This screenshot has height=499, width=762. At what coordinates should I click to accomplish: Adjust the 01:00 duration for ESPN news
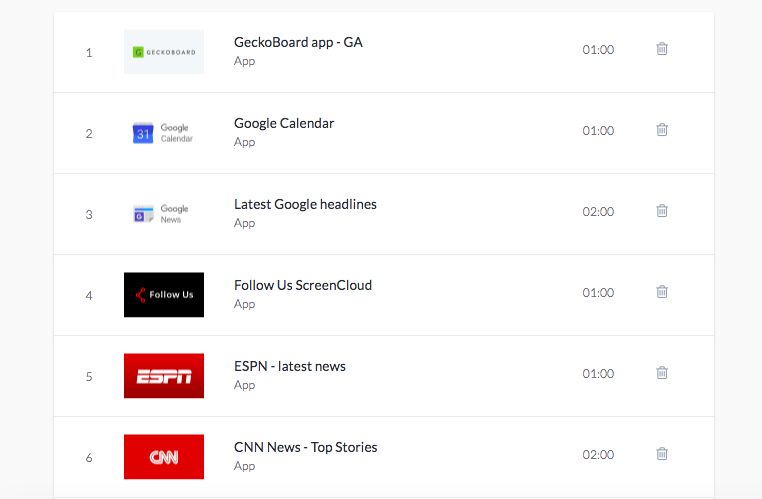[598, 374]
